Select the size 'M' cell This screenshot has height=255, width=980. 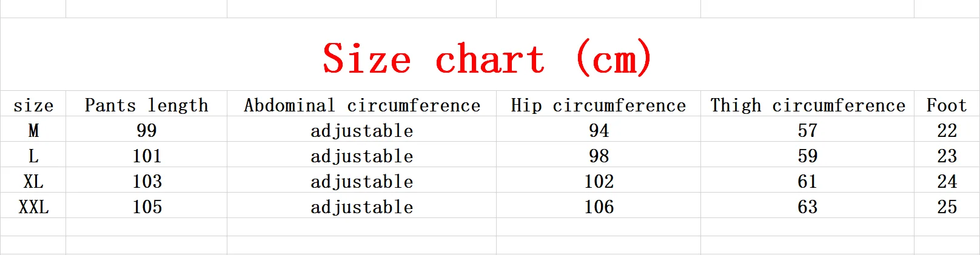pos(33,129)
